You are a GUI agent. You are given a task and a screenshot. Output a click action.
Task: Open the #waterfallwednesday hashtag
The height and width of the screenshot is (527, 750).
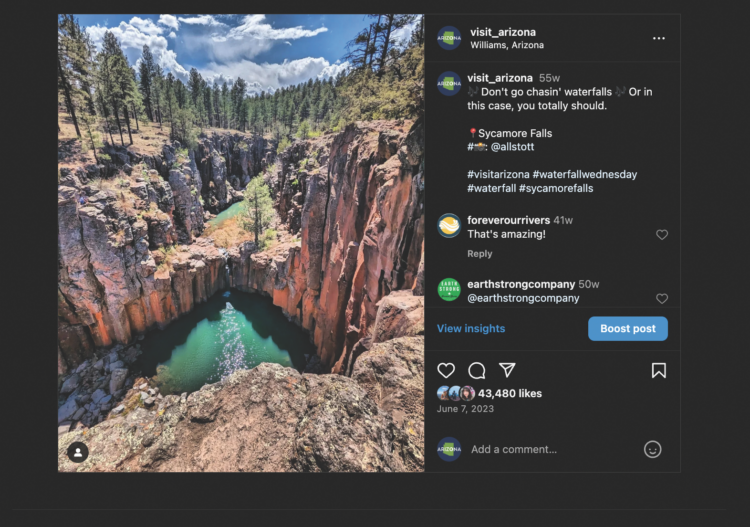click(585, 175)
